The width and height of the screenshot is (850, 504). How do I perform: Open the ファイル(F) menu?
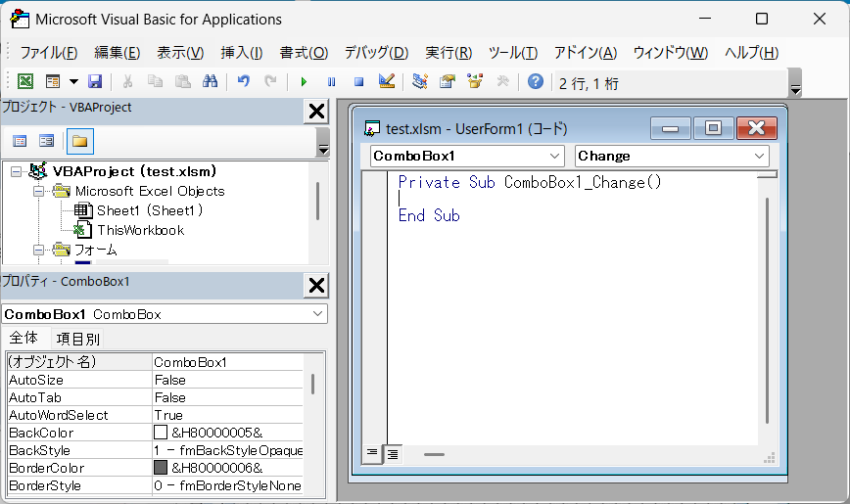click(x=49, y=53)
